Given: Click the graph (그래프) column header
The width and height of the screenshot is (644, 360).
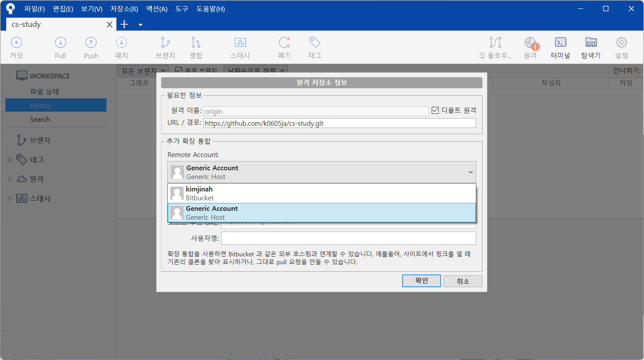Looking at the screenshot, I should 139,82.
